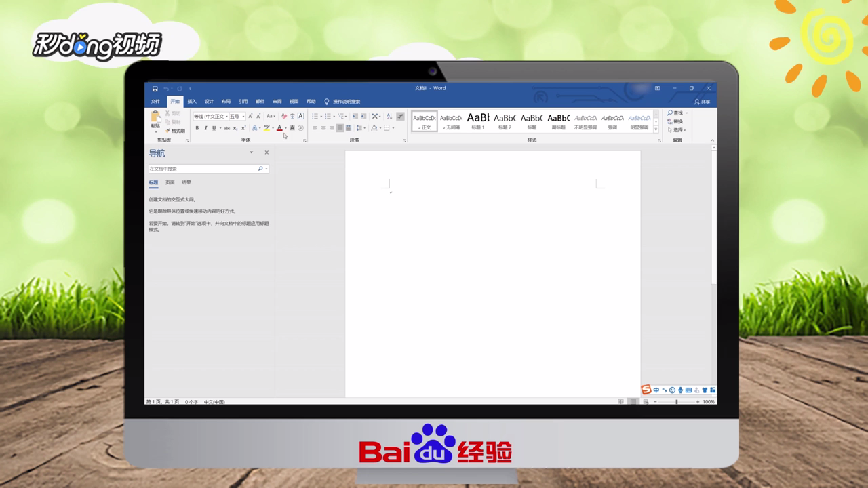Close the navigation pane with X

coord(267,152)
